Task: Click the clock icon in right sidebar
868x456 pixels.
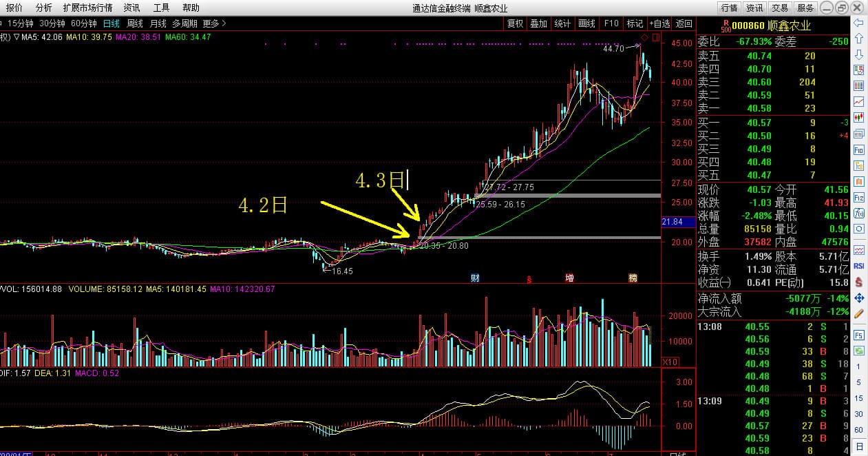Action: click(858, 229)
